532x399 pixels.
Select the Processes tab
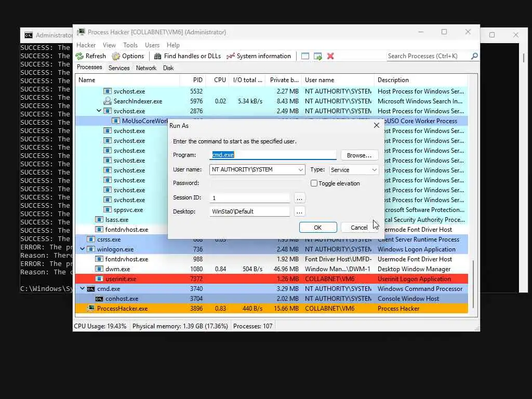point(89,67)
